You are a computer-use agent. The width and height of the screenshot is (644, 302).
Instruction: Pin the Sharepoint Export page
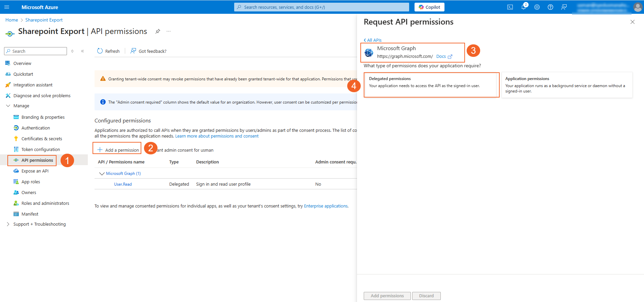point(157,31)
